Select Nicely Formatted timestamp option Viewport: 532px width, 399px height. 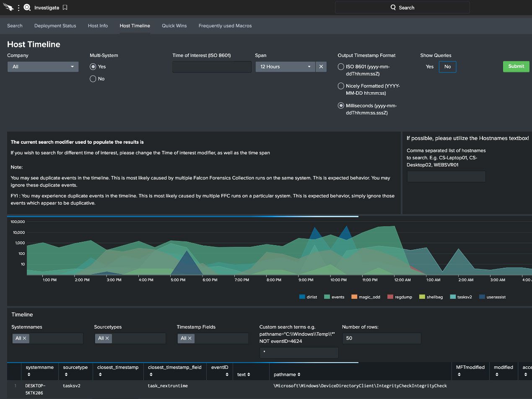click(x=341, y=86)
